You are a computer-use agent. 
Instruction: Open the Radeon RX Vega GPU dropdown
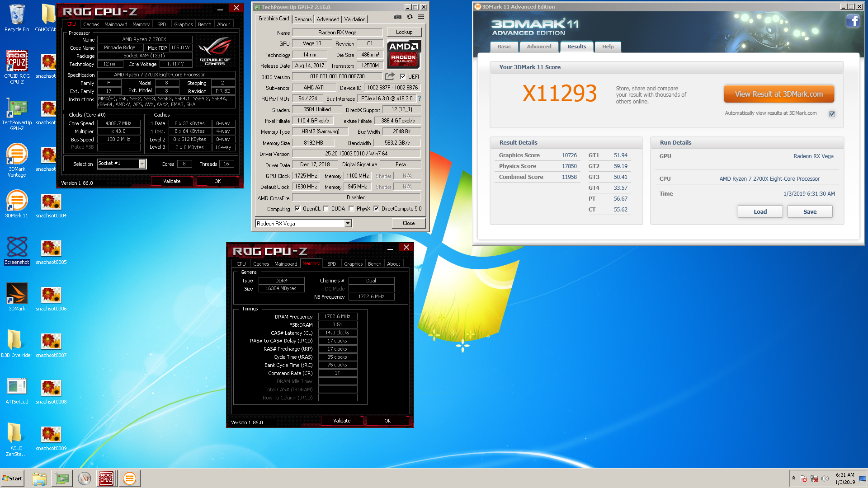[x=348, y=224]
